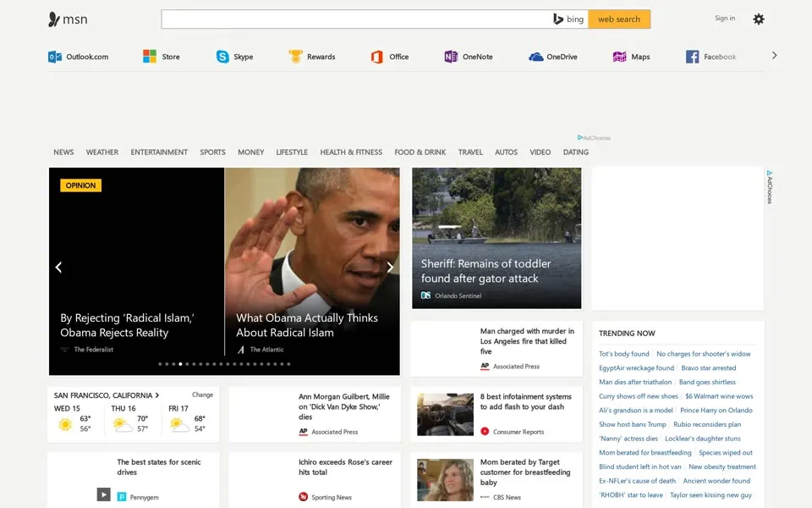Read Man charged with murder headline
The image size is (812, 508).
[527, 341]
